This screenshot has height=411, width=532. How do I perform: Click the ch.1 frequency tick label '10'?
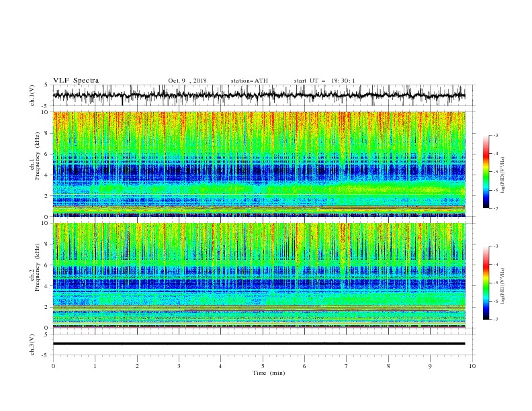45,112
